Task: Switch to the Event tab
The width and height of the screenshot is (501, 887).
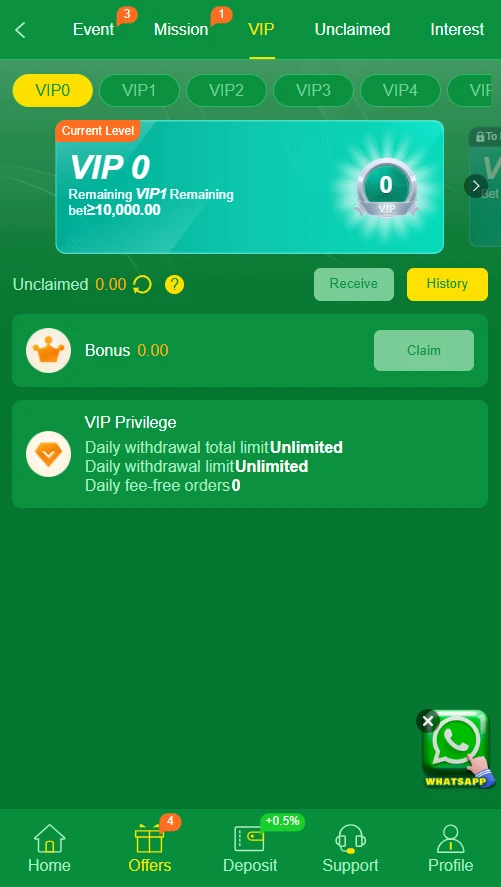Action: pos(93,29)
